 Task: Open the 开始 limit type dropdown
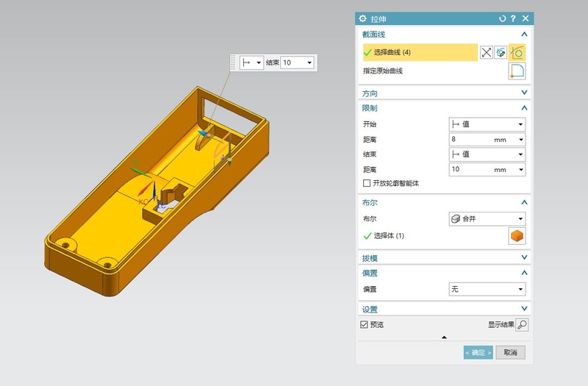[x=487, y=124]
